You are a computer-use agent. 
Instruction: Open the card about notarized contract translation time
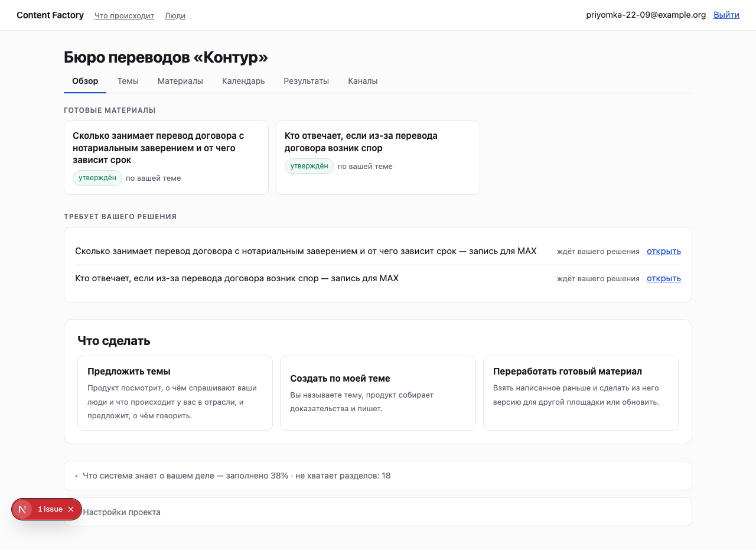(x=166, y=158)
